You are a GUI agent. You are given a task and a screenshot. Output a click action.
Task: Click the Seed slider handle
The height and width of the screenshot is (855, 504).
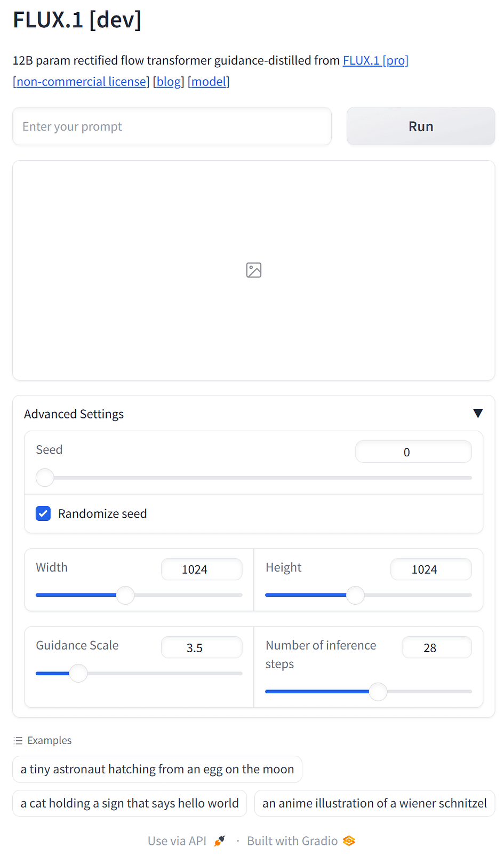(x=45, y=478)
